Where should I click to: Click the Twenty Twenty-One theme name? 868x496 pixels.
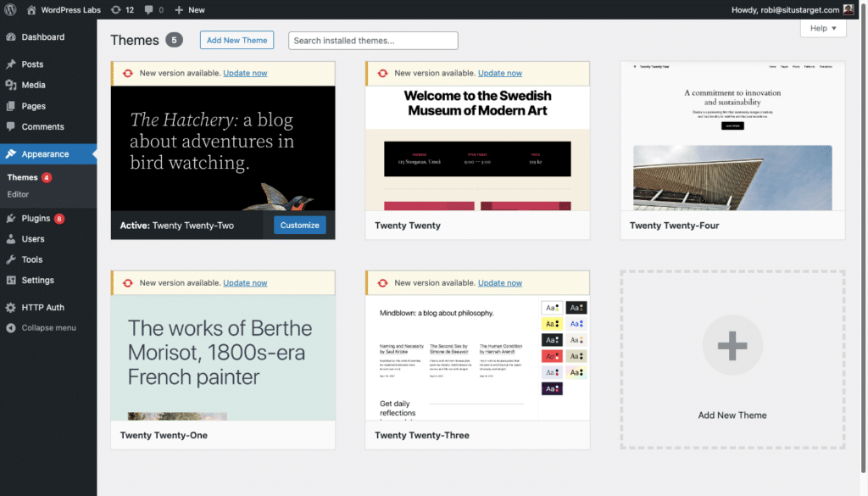[x=164, y=435]
